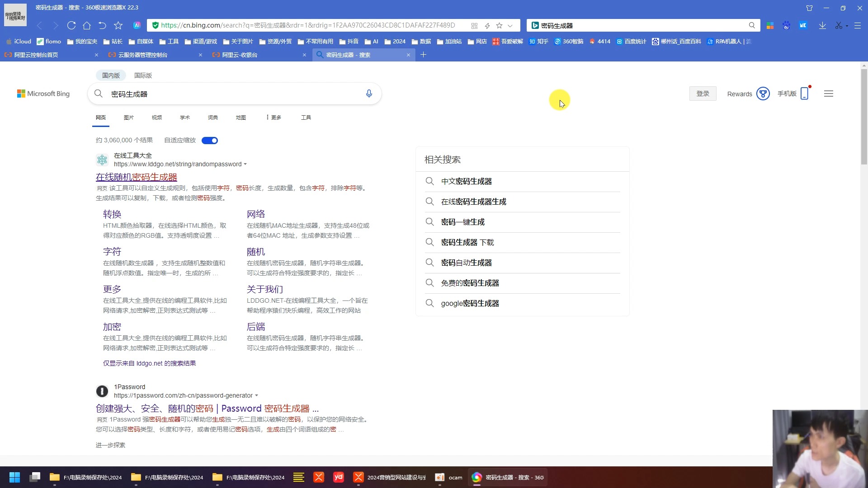Click 仅显示来自 lddgo.net 的搜索结果
The image size is (868, 488).
tap(149, 363)
